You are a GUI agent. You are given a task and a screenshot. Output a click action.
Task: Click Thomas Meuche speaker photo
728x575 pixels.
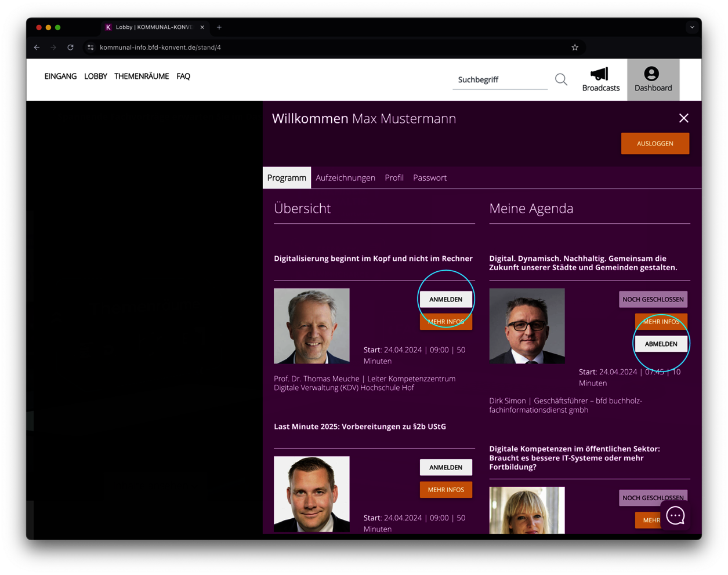point(312,326)
